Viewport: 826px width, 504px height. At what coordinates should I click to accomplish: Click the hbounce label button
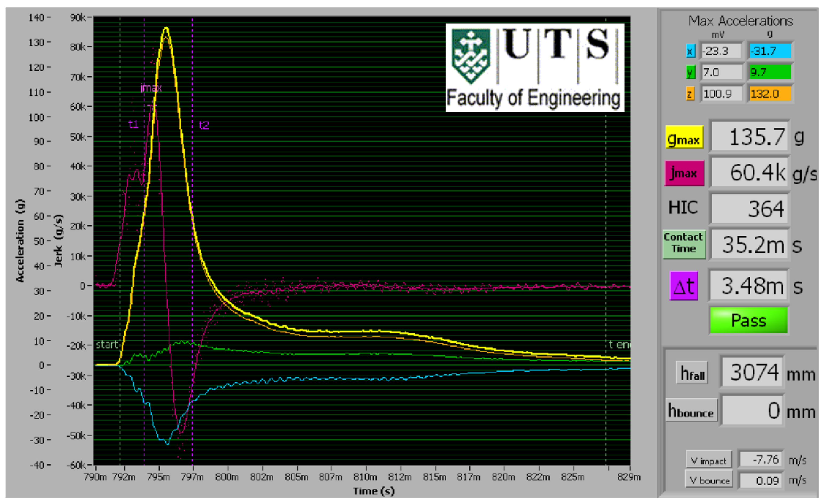(x=691, y=410)
